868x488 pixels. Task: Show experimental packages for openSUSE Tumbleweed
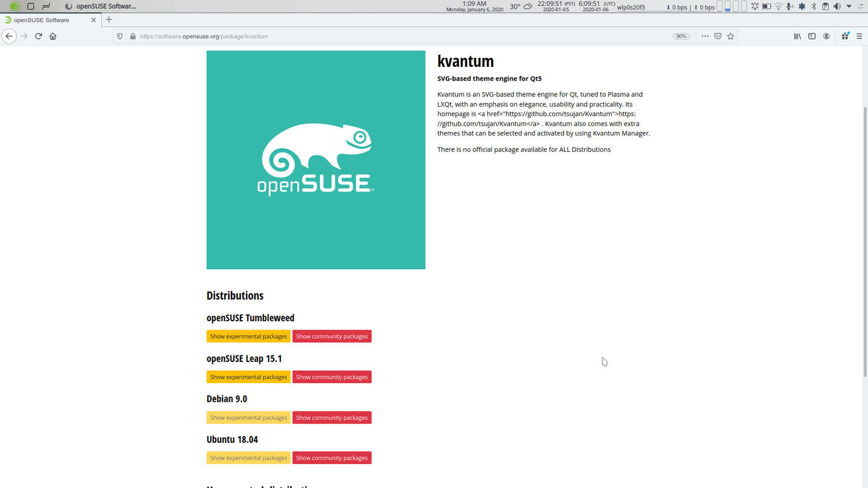[248, 336]
